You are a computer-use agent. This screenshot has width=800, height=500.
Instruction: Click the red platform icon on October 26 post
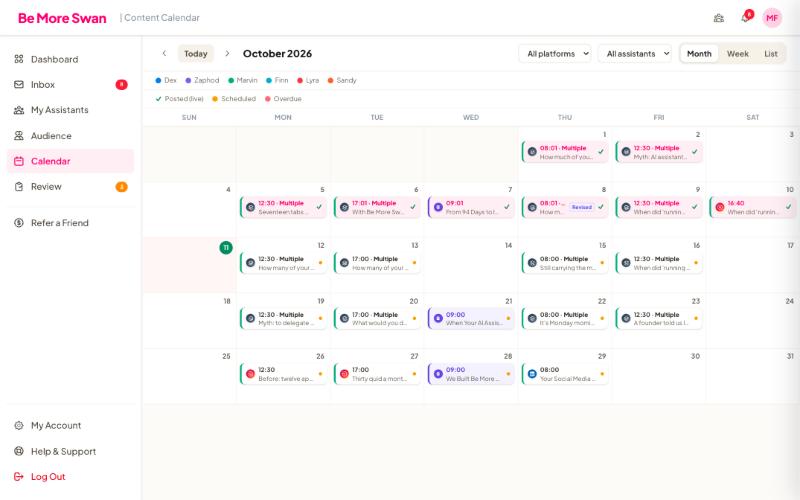pos(250,374)
